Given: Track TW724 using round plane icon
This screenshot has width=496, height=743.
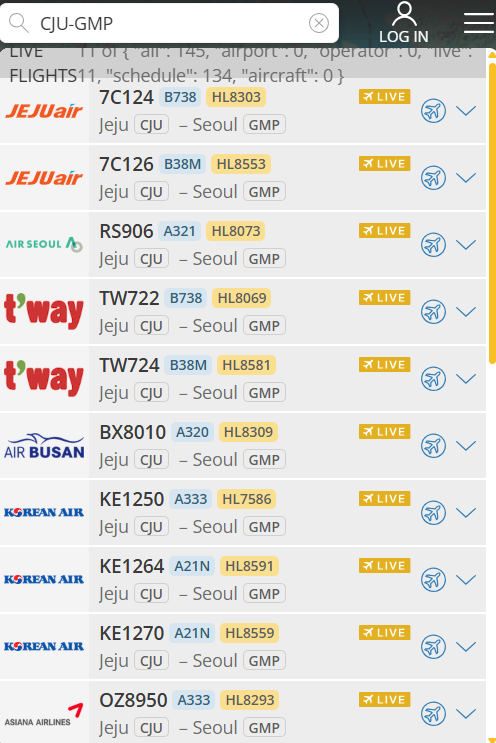Looking at the screenshot, I should pos(433,379).
